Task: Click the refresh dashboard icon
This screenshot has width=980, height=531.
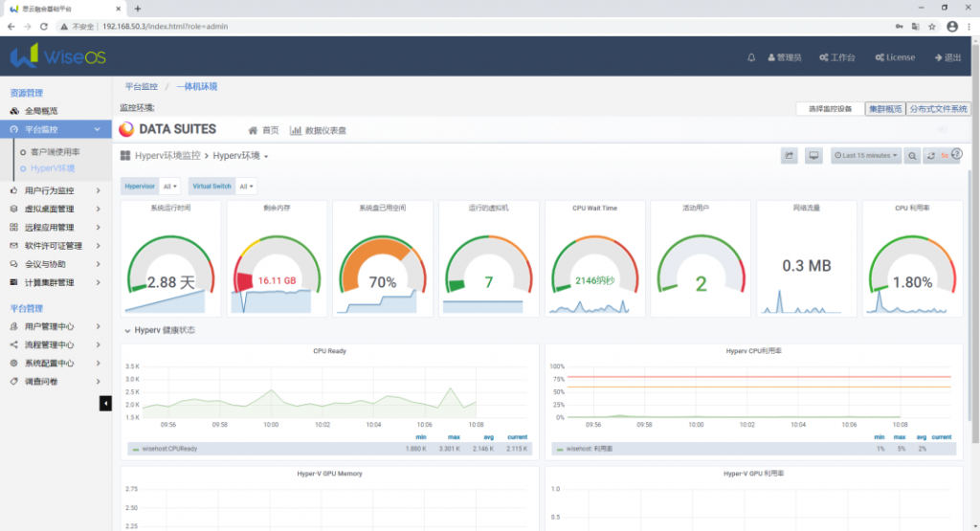Action: click(x=930, y=155)
